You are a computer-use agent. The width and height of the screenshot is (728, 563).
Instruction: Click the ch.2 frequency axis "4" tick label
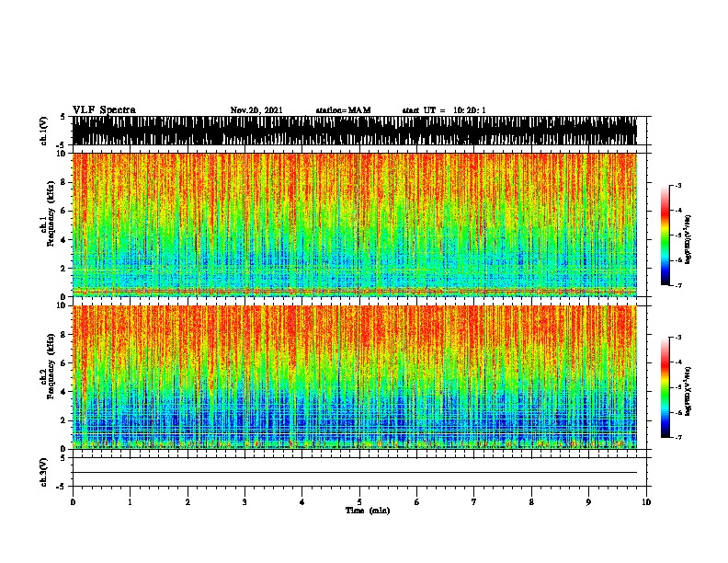coord(64,392)
